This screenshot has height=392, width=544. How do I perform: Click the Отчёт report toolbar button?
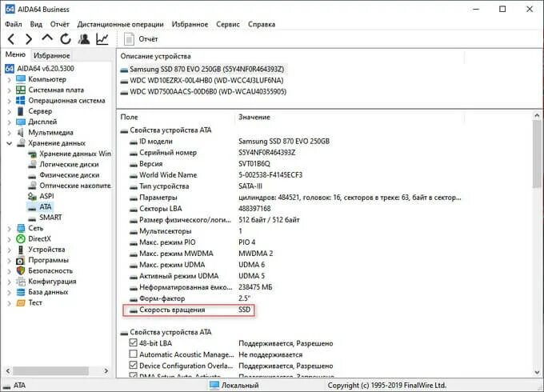tap(142, 39)
